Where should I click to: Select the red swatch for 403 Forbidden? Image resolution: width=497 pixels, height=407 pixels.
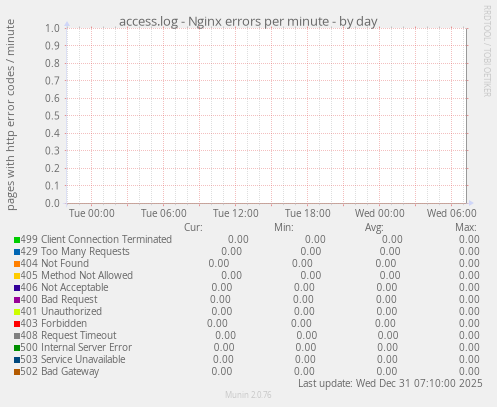click(x=17, y=324)
